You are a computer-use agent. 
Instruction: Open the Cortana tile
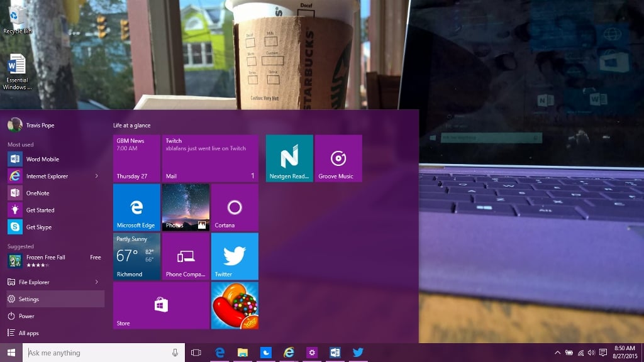pos(235,207)
